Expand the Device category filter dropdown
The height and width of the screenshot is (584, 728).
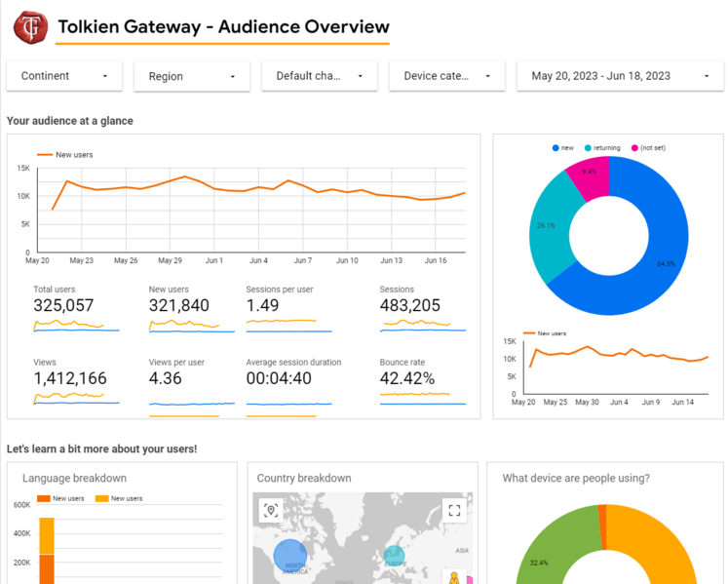point(447,76)
